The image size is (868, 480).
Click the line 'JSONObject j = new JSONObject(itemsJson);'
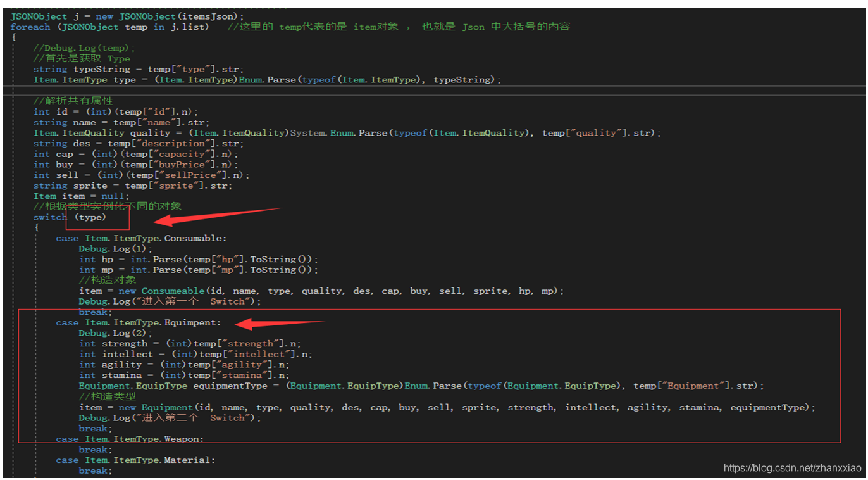pyautogui.click(x=127, y=16)
